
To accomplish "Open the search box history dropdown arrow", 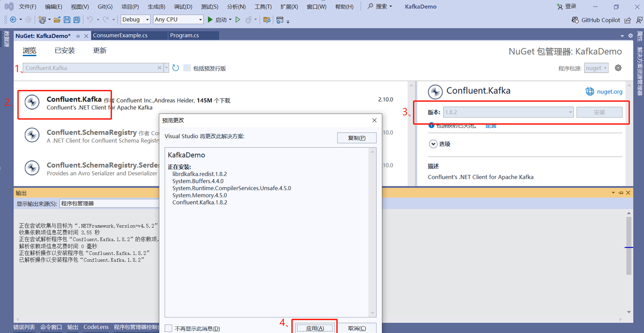I will (x=166, y=68).
